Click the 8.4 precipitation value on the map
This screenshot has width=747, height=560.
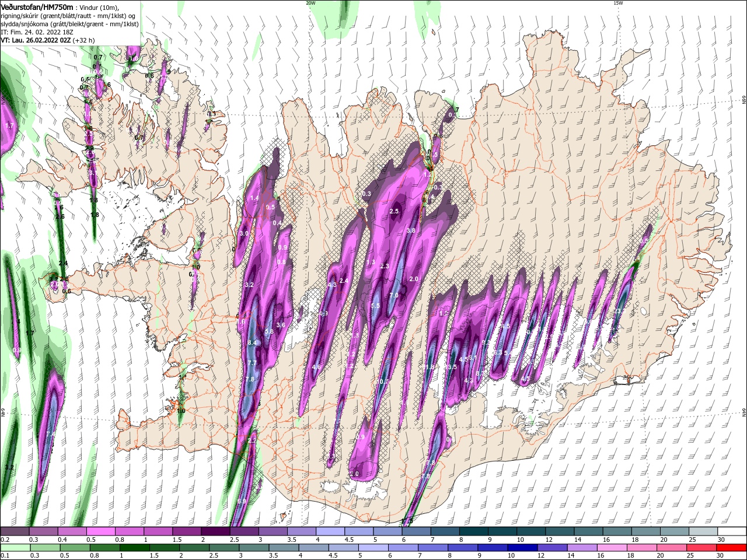[x=252, y=342]
